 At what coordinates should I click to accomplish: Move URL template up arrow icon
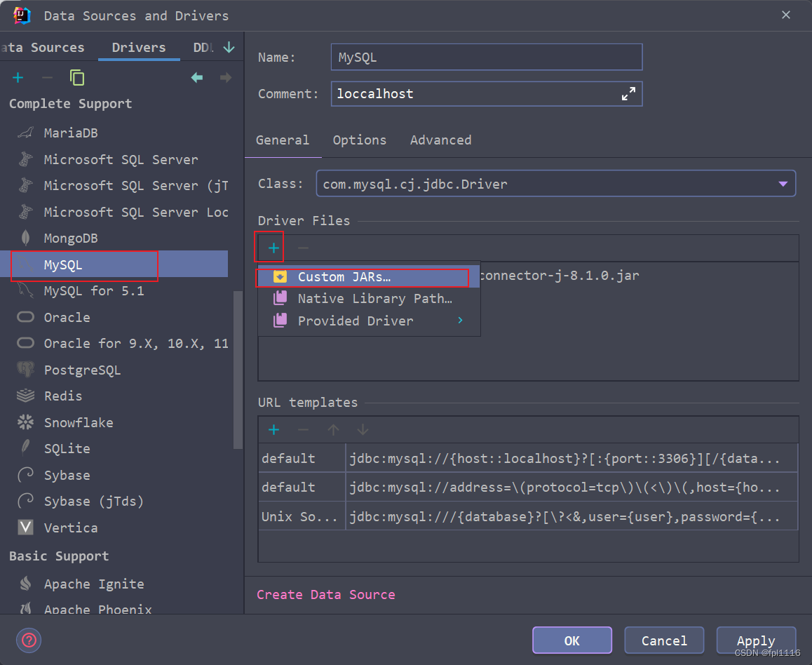(334, 429)
